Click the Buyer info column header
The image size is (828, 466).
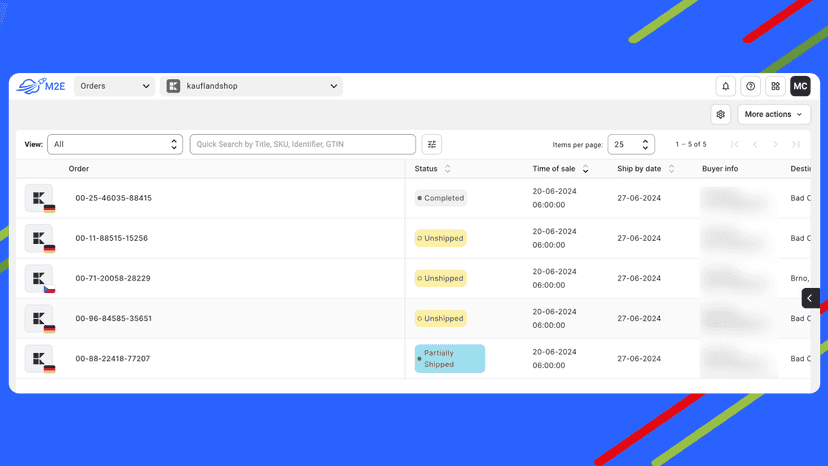tap(720, 169)
